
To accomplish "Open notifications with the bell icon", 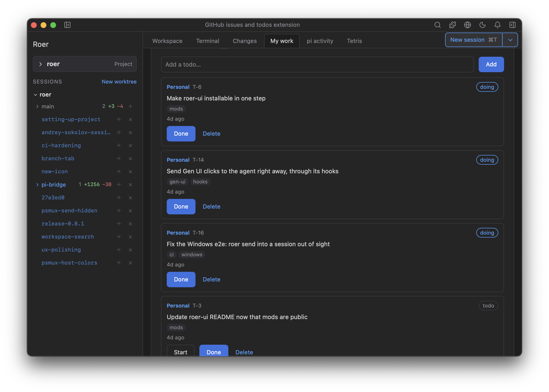I will (x=498, y=25).
